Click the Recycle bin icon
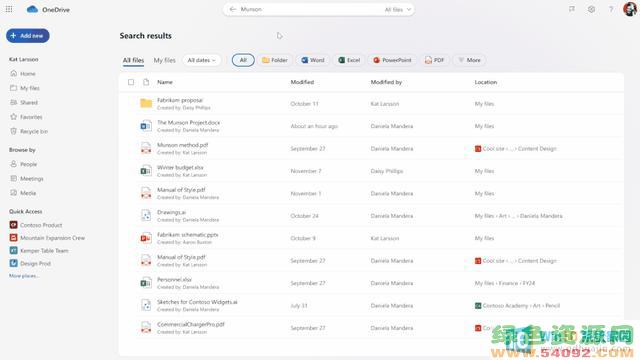 tap(13, 131)
